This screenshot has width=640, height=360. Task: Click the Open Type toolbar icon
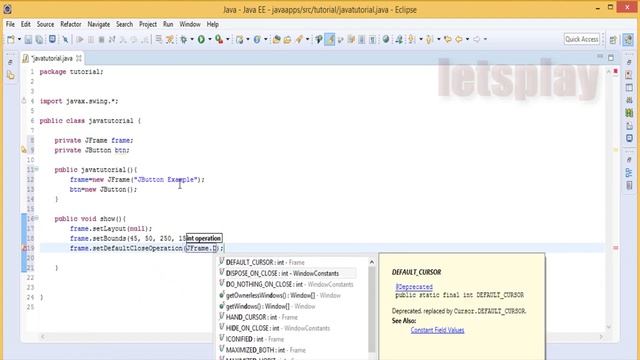coord(276,40)
